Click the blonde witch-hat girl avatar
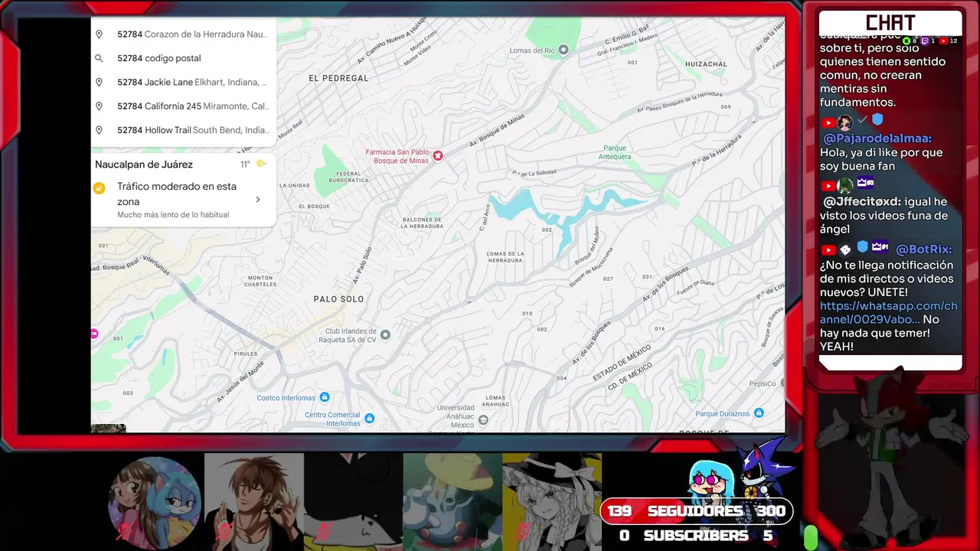980x551 pixels. [x=552, y=502]
